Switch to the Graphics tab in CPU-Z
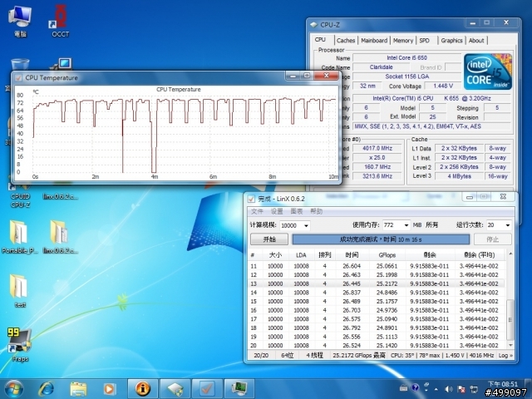Viewport: 532px width, 399px height. [451, 41]
